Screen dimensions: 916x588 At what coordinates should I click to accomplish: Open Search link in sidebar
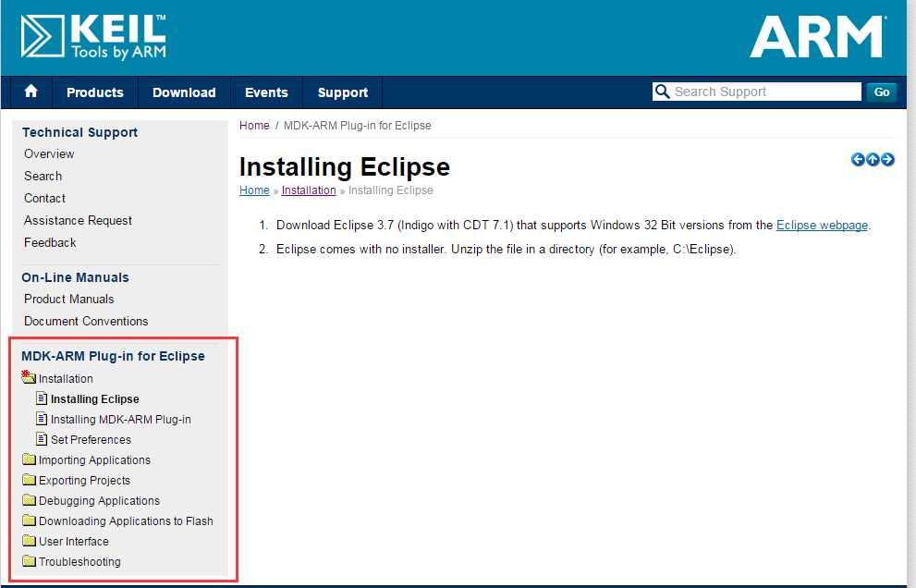coord(43,176)
